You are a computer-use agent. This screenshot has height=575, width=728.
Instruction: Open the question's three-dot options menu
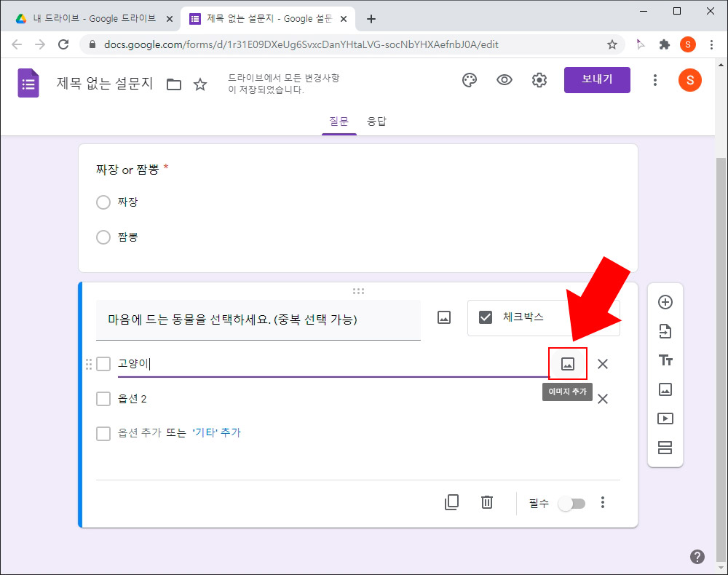tap(603, 502)
